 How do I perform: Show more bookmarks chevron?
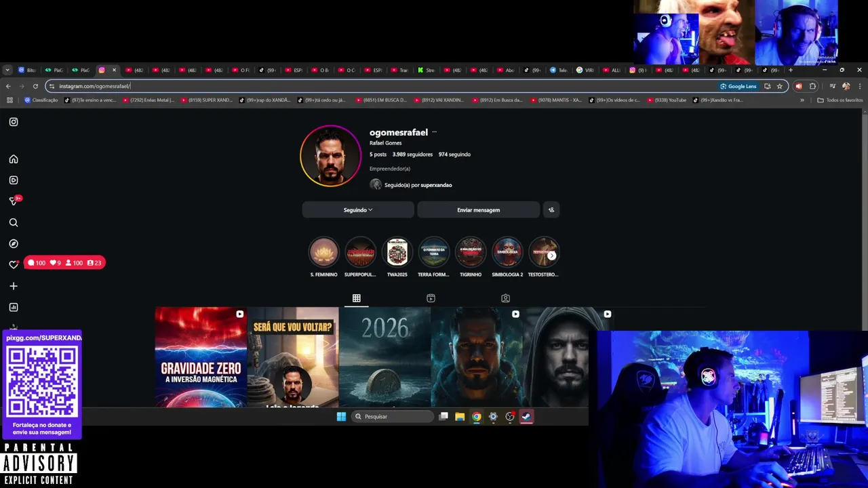pyautogui.click(x=802, y=100)
